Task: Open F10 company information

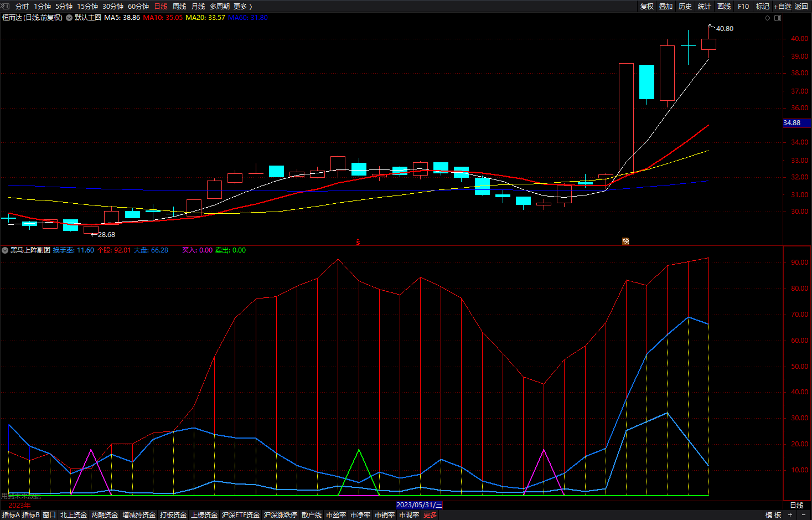Action: click(743, 6)
